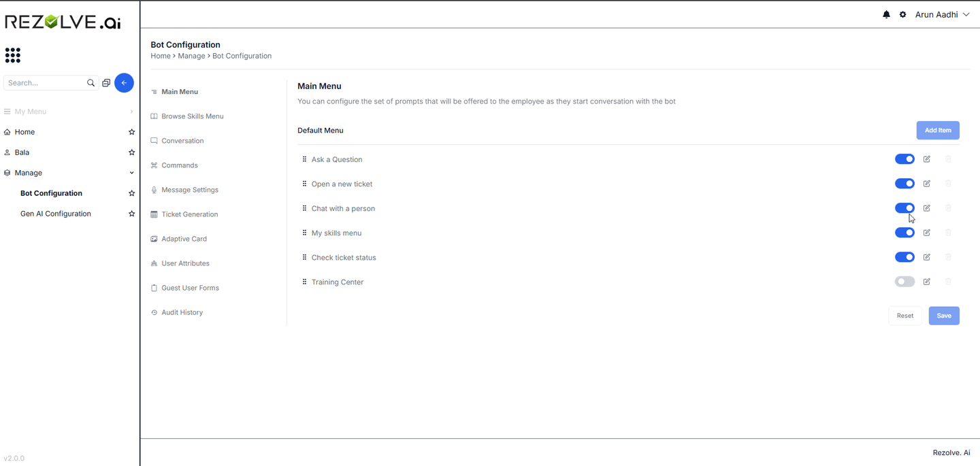Star the Bot Configuration entry
This screenshot has height=466, width=980.
132,193
